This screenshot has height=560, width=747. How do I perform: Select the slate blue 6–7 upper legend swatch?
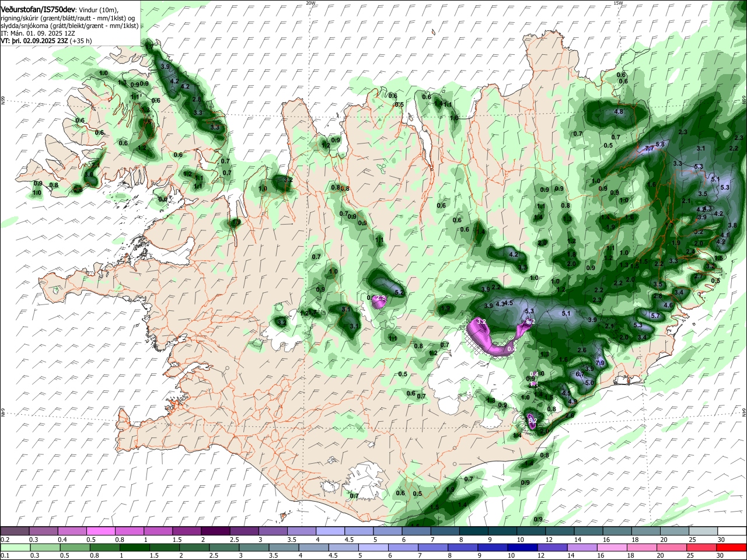click(416, 531)
